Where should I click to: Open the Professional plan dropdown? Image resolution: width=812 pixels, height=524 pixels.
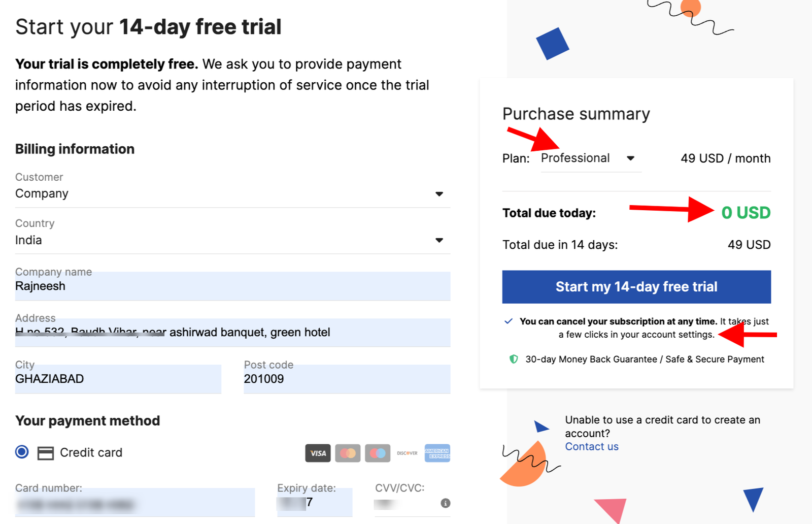(591, 158)
